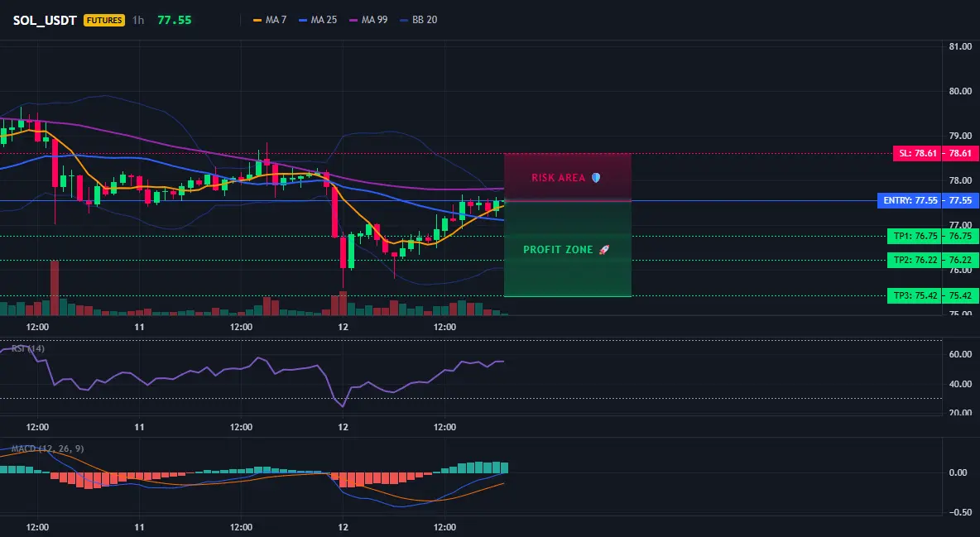The width and height of the screenshot is (980, 537).
Task: Click the RISK AREA label
Action: (x=558, y=178)
